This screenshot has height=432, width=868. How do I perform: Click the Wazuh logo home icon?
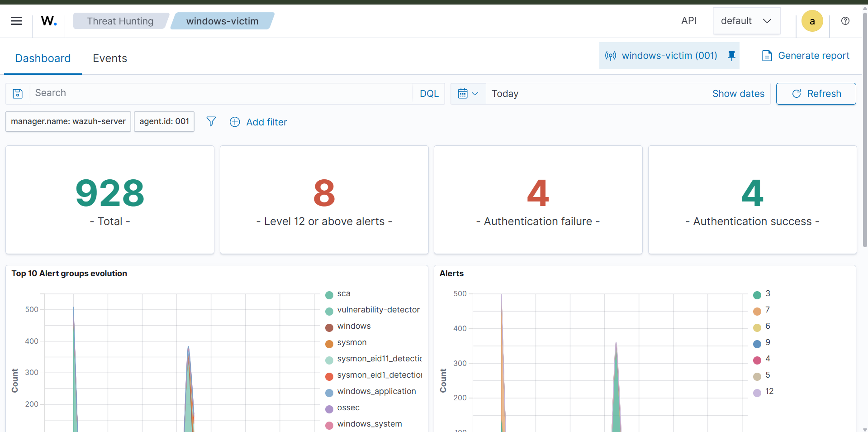coord(49,21)
